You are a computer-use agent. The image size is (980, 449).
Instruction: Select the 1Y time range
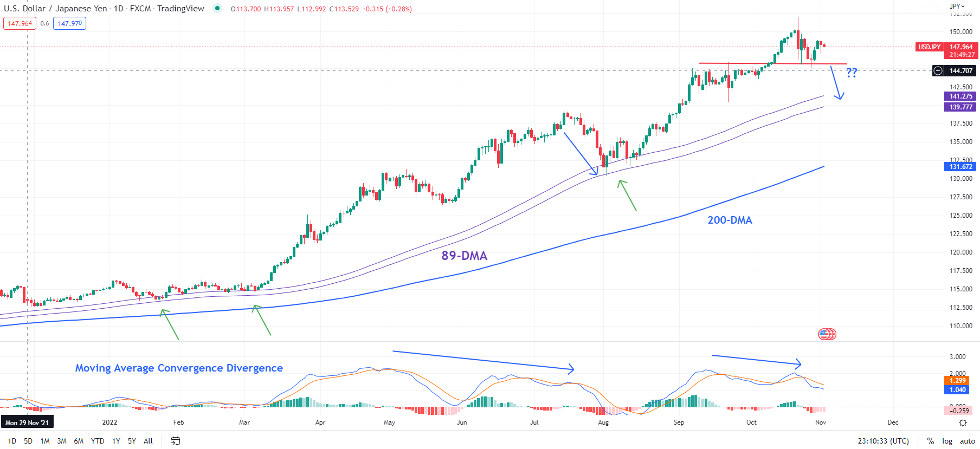[116, 441]
